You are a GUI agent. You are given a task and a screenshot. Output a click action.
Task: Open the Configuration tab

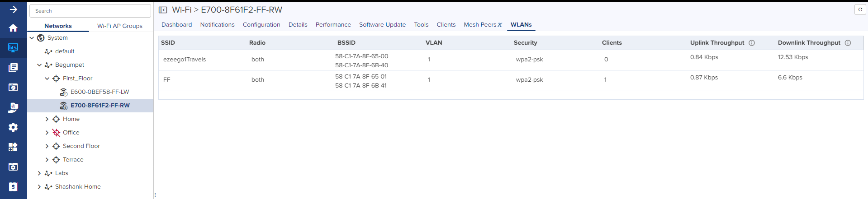coord(261,25)
